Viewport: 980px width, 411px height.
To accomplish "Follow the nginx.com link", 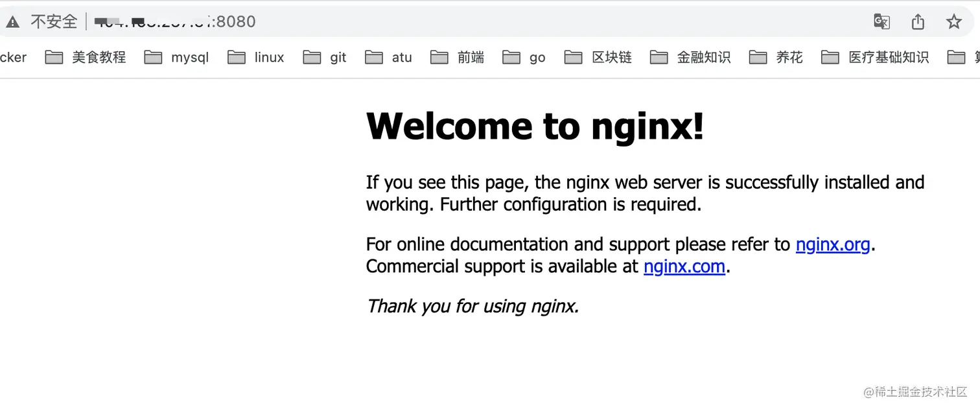I will pos(684,266).
